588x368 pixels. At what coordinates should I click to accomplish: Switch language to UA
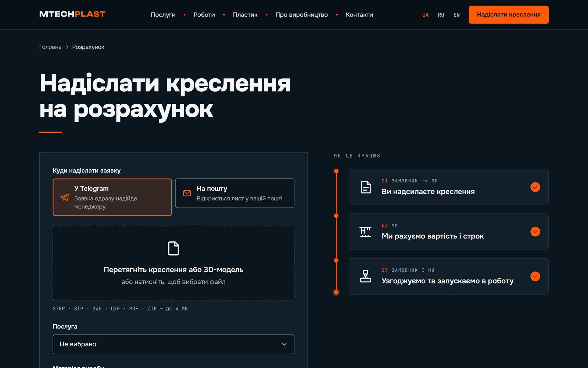click(426, 15)
